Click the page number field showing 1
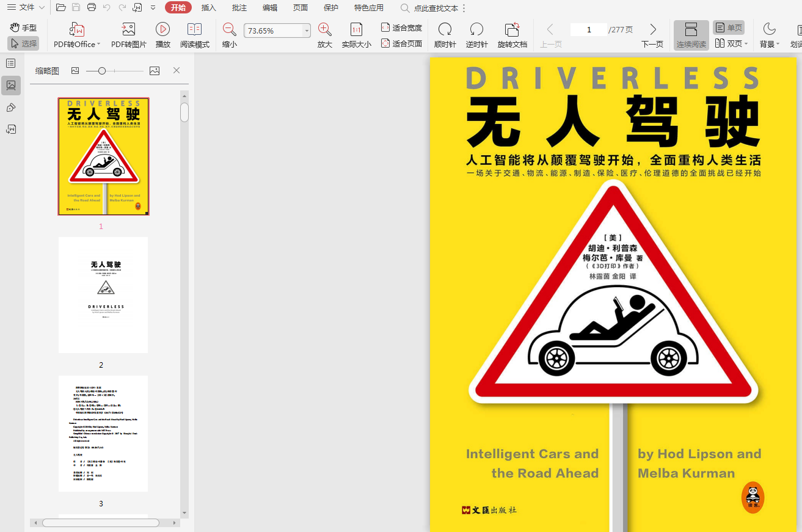The width and height of the screenshot is (802, 532). coord(589,29)
